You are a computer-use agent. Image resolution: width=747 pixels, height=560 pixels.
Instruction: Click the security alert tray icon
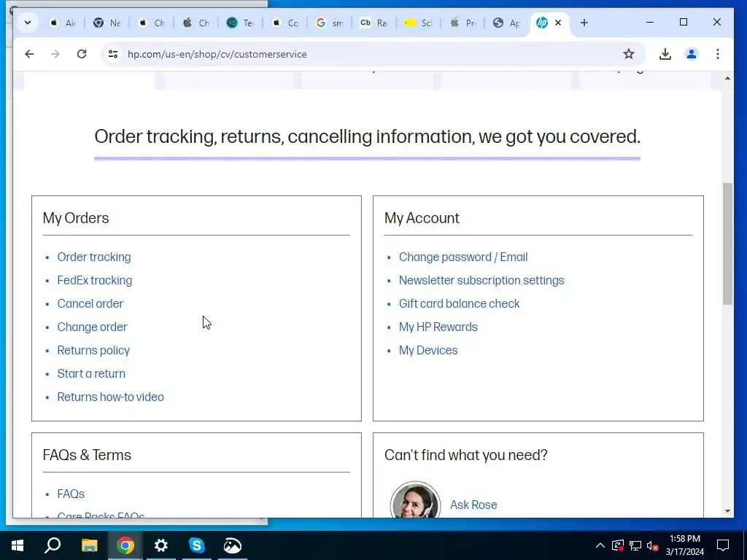point(617,545)
